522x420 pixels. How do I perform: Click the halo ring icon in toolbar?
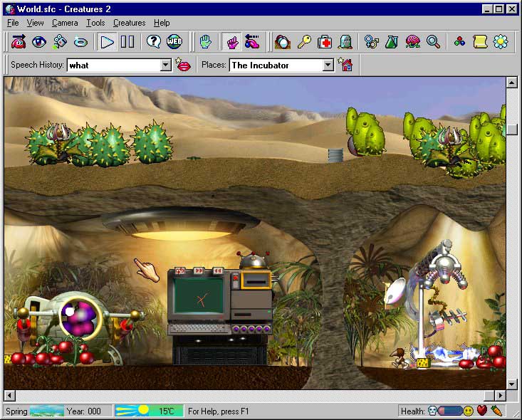coord(80,42)
